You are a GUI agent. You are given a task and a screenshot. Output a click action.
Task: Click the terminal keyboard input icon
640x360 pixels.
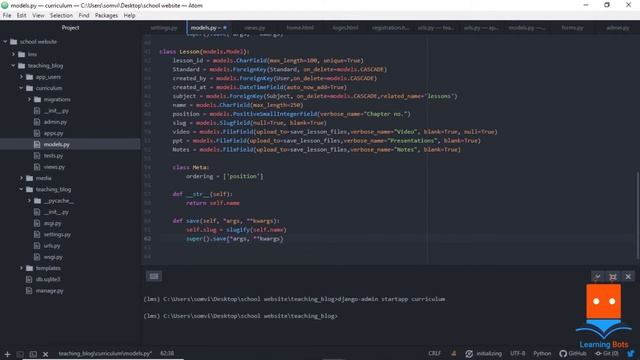154,276
